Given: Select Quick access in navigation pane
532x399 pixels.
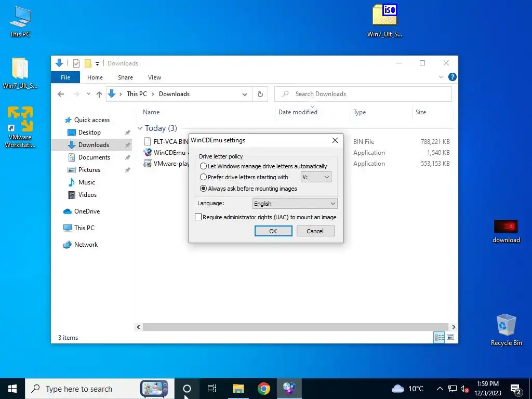Looking at the screenshot, I should click(91, 120).
